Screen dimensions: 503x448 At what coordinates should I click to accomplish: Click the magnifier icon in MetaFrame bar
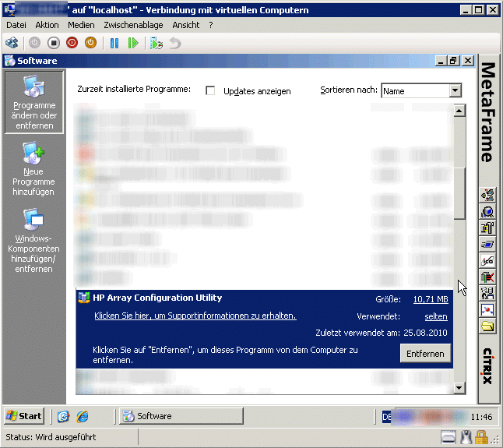tap(487, 212)
